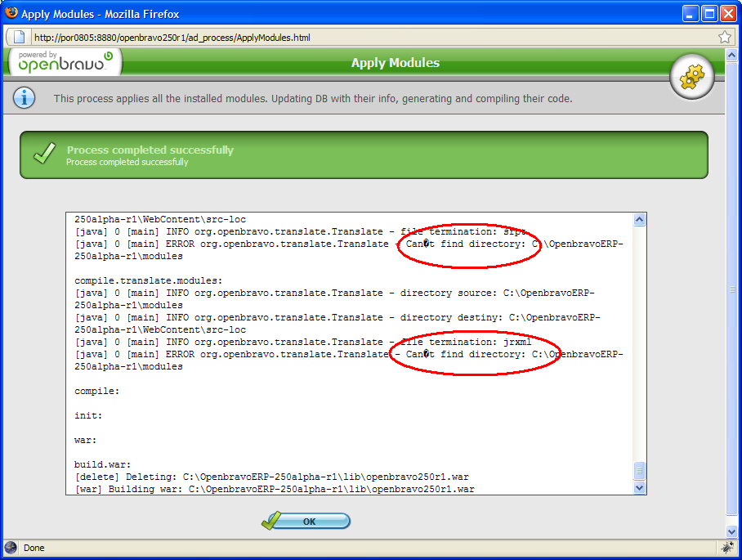Maximize the Firefox window

[709, 13]
